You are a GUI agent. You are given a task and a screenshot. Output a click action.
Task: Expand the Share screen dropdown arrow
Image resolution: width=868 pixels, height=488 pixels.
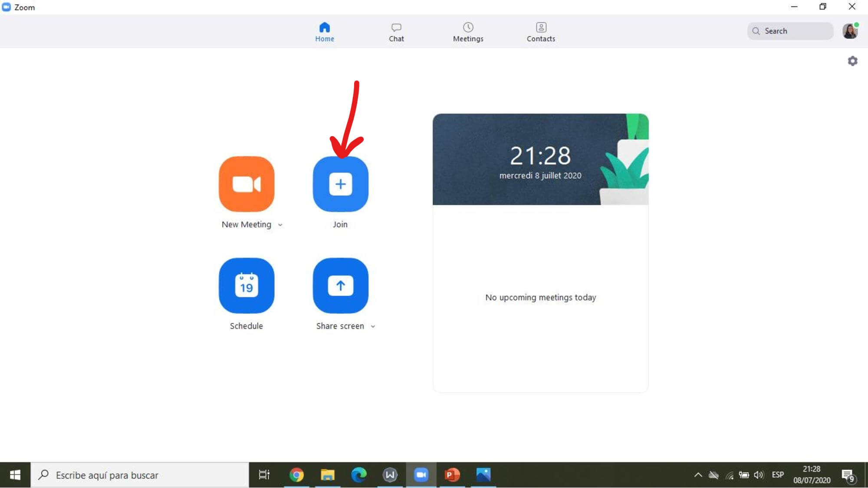coord(373,326)
